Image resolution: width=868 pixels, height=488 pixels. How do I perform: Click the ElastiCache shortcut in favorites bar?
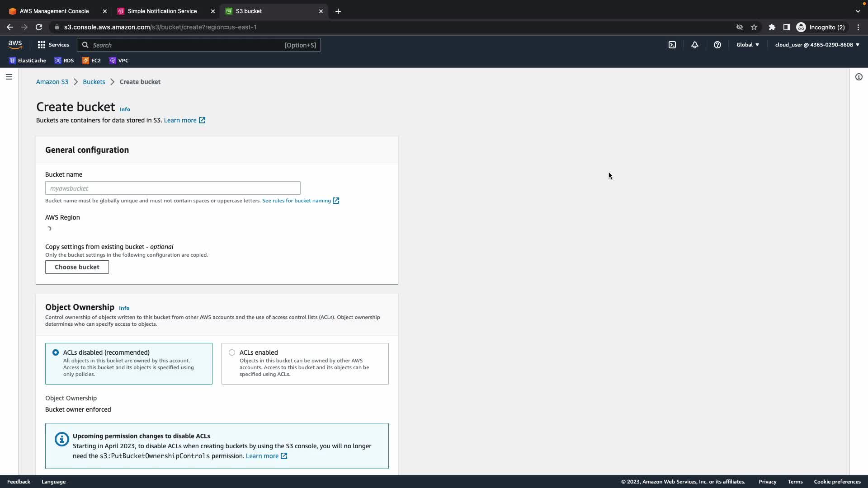(28, 61)
